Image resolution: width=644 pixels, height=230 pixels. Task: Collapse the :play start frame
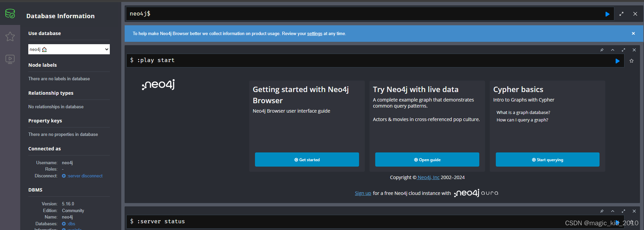(x=613, y=50)
